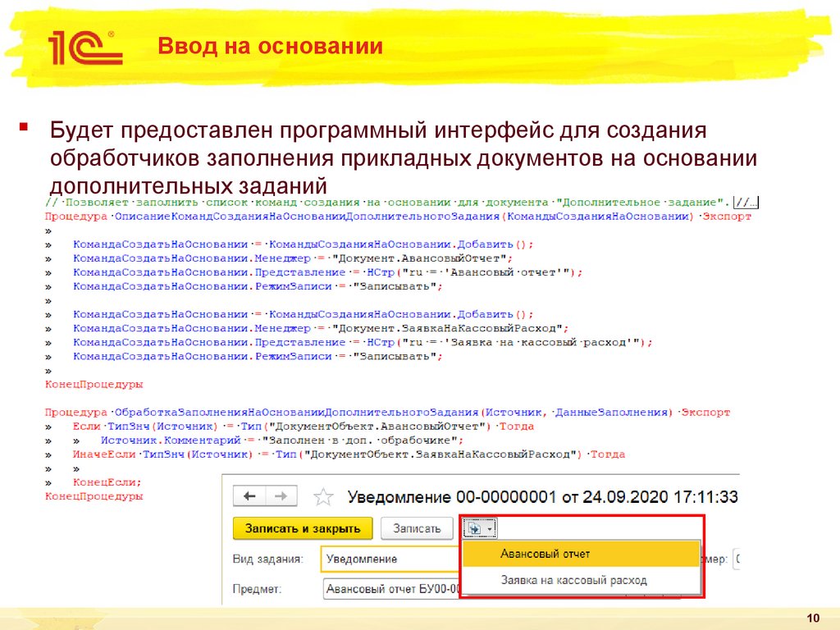Screen dimensions: 840x630
Task: Click the word "Экспорт" in the code
Action: [726, 215]
